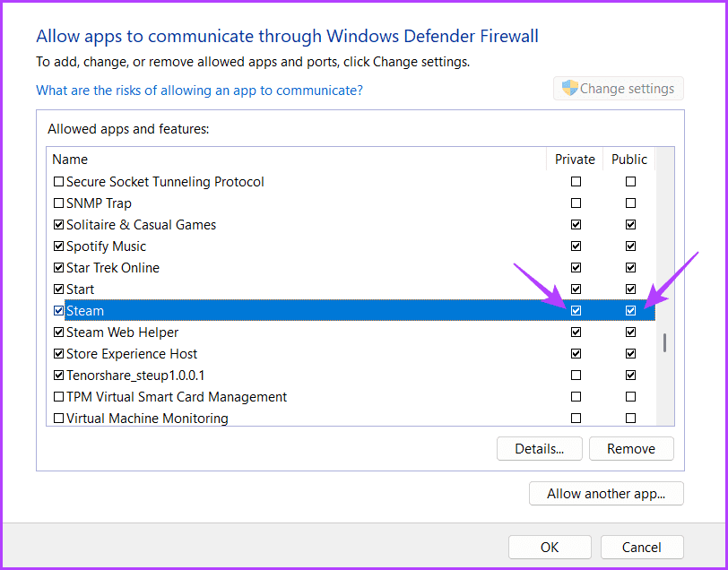Enable Public for Virtual Machine Monitoring
728x570 pixels.
click(x=630, y=419)
